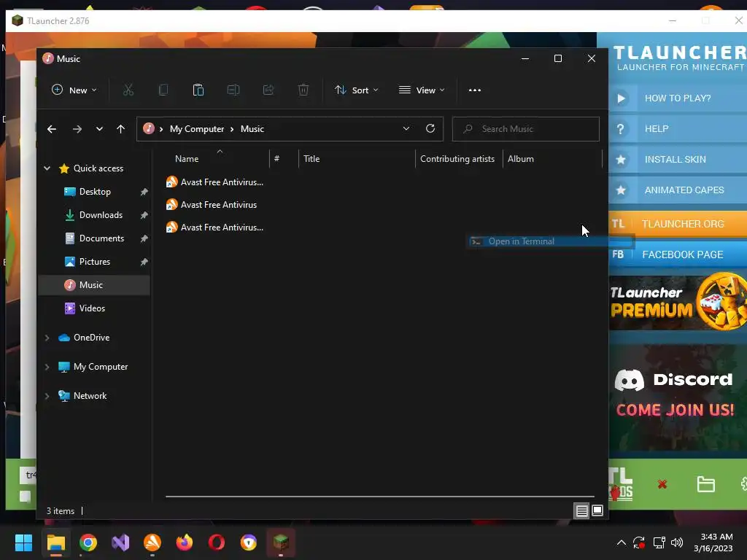This screenshot has width=747, height=560.
Task: Open the See more ellipsis menu
Action: [474, 90]
